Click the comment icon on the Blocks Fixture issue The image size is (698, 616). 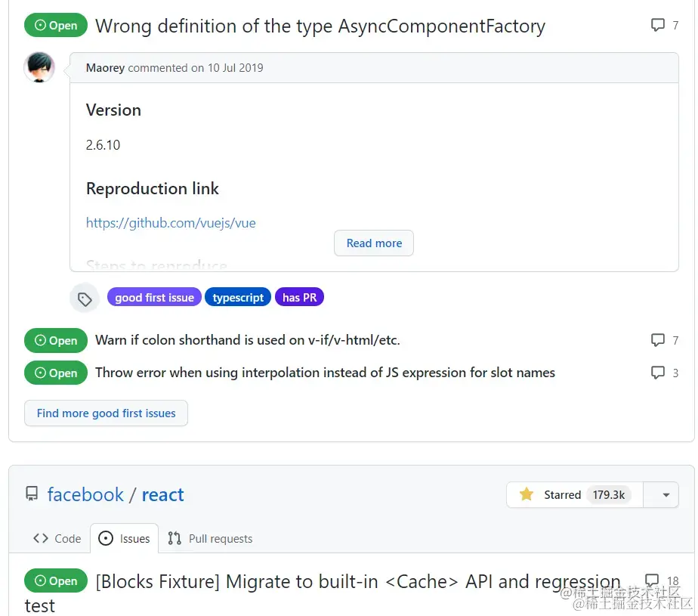(652, 580)
